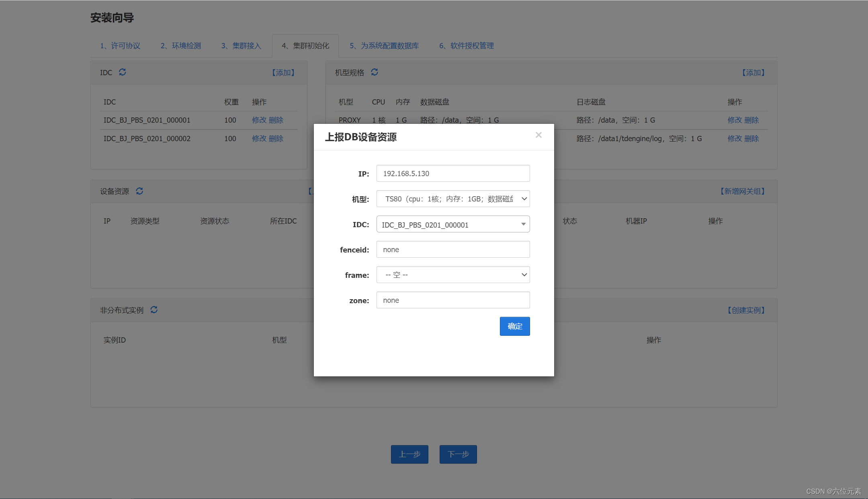Close the 上报DB设备资源 dialog
This screenshot has width=868, height=499.
tap(538, 135)
